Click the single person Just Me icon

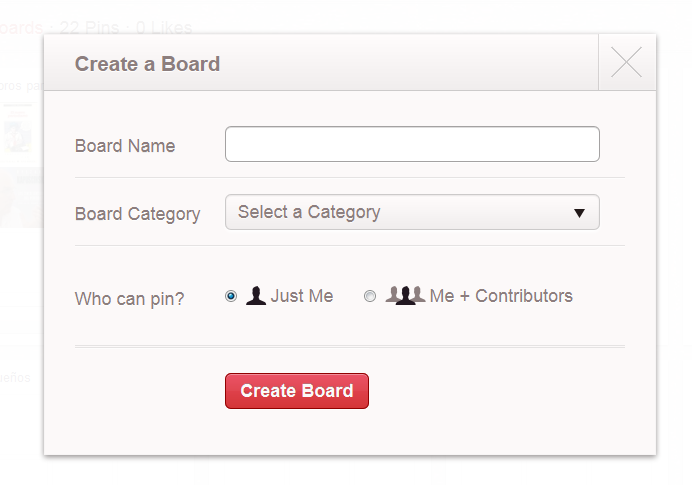coord(256,296)
